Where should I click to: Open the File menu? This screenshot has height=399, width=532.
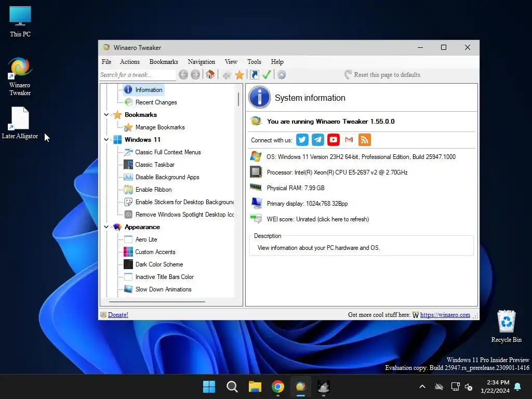coord(107,62)
